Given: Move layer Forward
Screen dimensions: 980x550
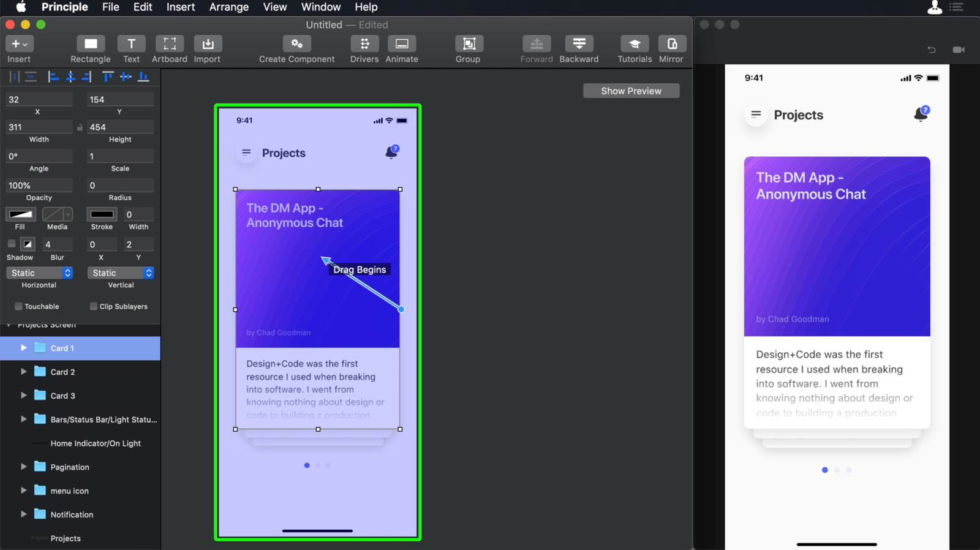Looking at the screenshot, I should click(x=536, y=44).
